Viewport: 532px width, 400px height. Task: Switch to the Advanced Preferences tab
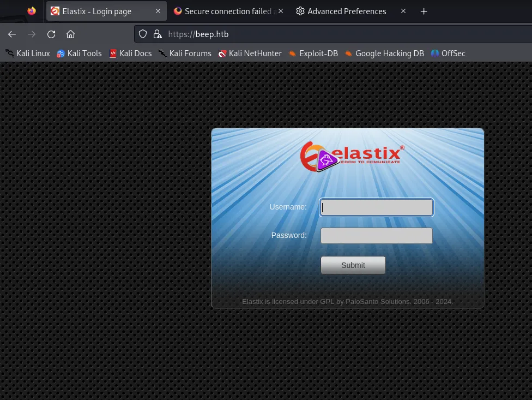[352, 11]
